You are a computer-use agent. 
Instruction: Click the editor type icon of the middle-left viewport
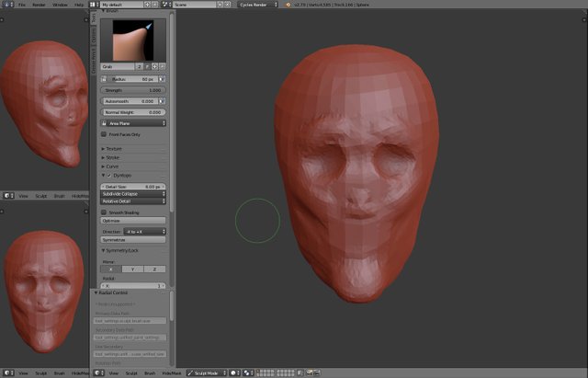coord(6,195)
